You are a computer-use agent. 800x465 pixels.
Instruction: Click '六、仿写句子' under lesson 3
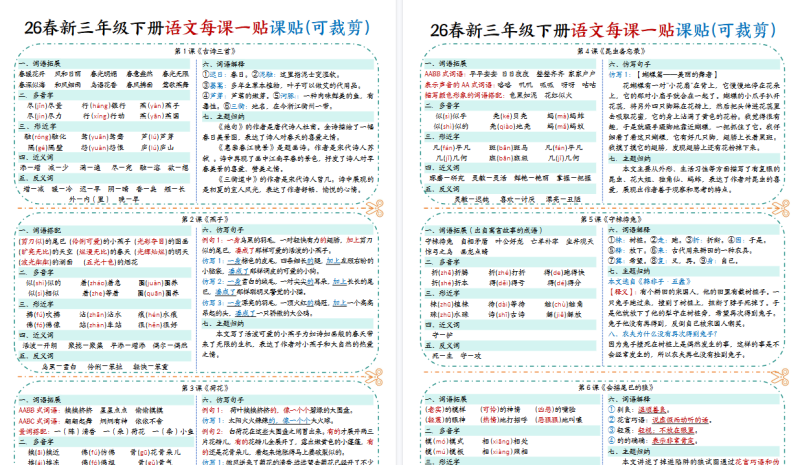[x=223, y=400]
